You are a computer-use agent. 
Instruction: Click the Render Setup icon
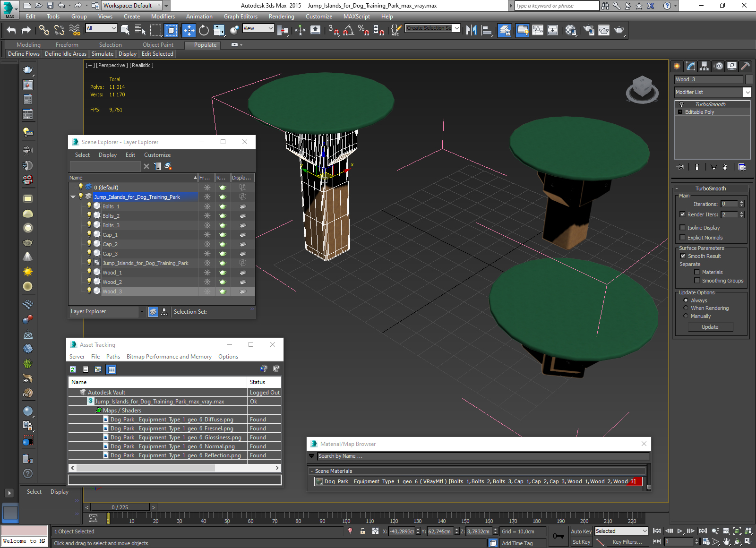click(x=589, y=30)
